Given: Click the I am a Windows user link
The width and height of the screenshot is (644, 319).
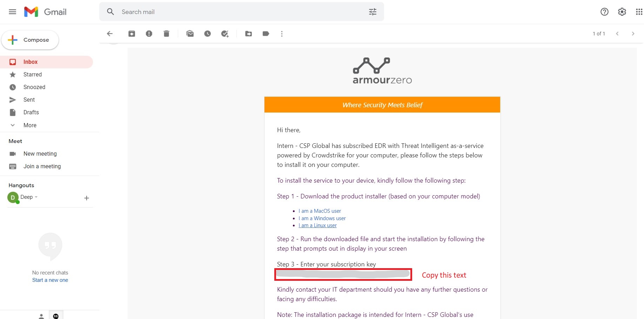Looking at the screenshot, I should pyautogui.click(x=322, y=218).
